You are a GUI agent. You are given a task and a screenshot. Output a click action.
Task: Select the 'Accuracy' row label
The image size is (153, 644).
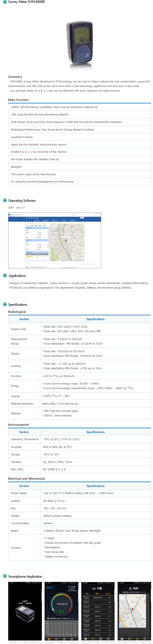coord(16,376)
